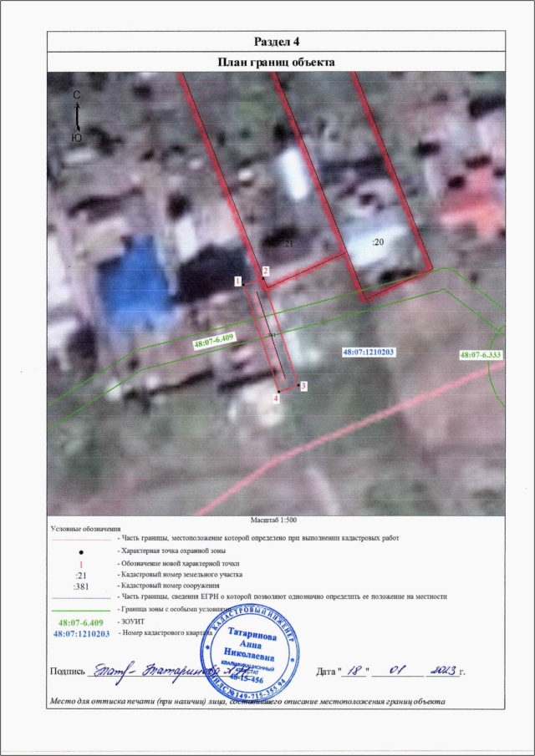Click blue quarter label 48:07:1210203 on map
535x756 pixels.
pos(368,353)
